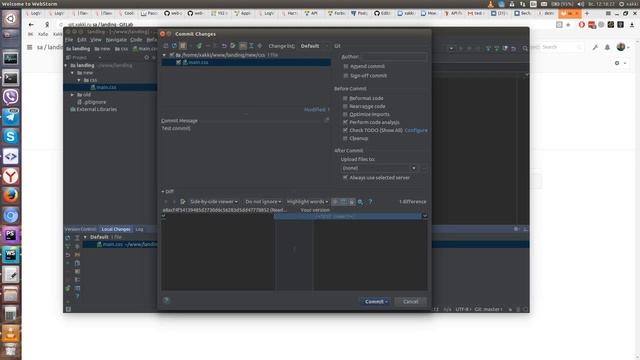Click the settings gear icon in the browser page

(x=617, y=63)
